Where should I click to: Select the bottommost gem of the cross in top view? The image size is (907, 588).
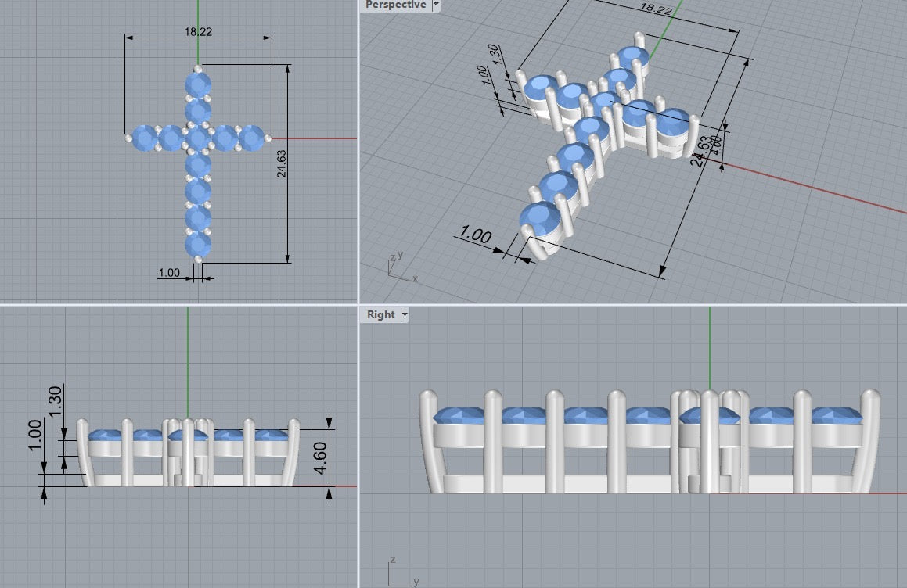click(x=198, y=245)
